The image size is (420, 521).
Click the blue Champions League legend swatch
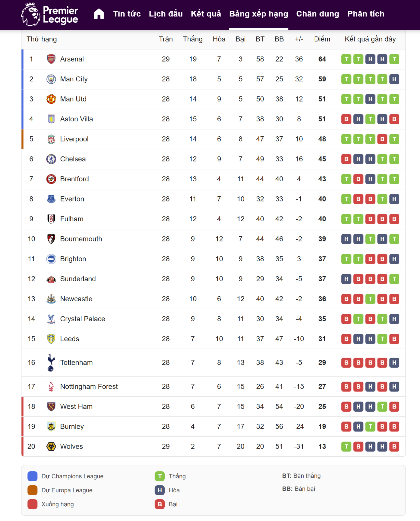[33, 476]
